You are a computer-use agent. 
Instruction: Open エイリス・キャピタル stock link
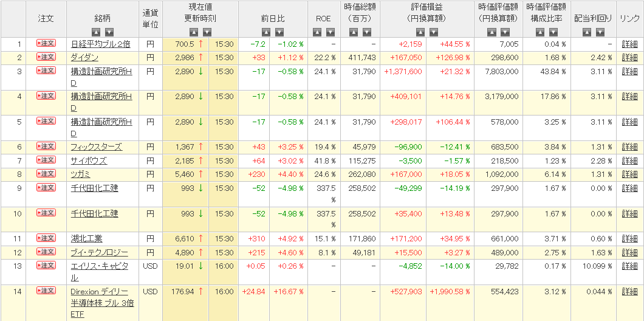[100, 272]
